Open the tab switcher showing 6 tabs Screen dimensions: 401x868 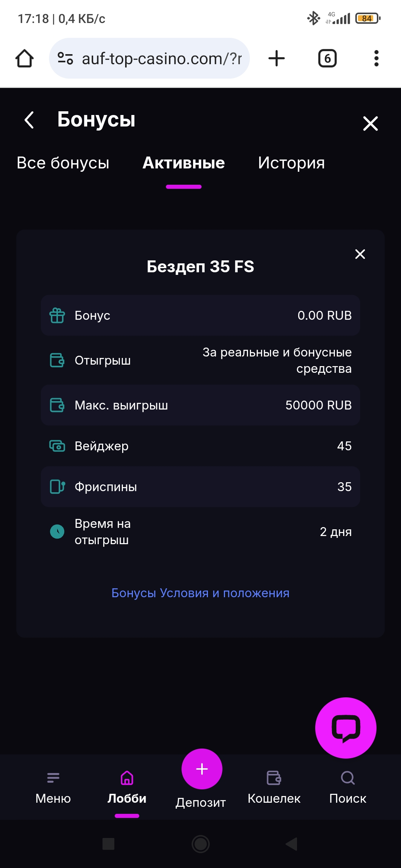point(327,59)
